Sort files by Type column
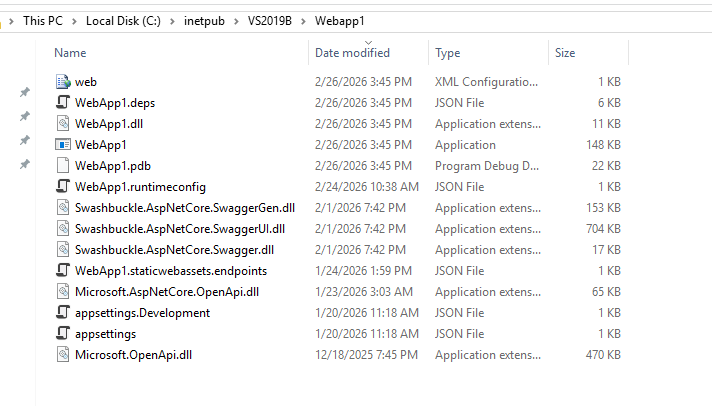712x406 pixels. tap(448, 53)
